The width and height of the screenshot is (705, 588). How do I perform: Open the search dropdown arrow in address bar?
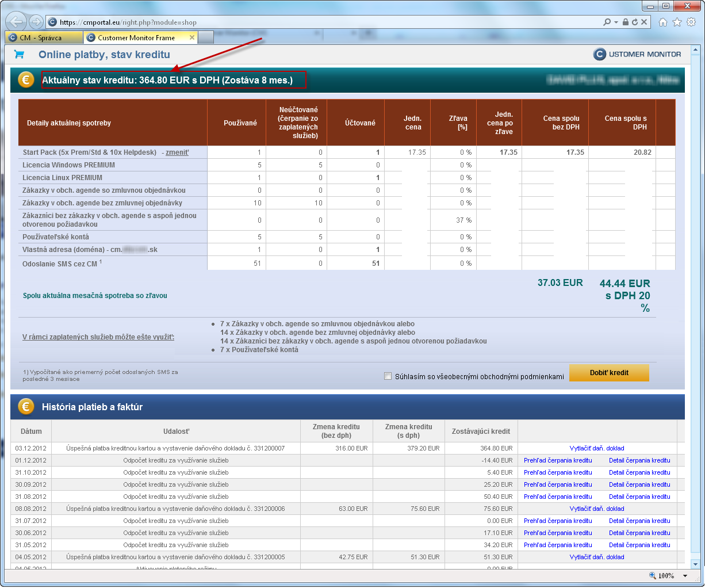tap(616, 22)
